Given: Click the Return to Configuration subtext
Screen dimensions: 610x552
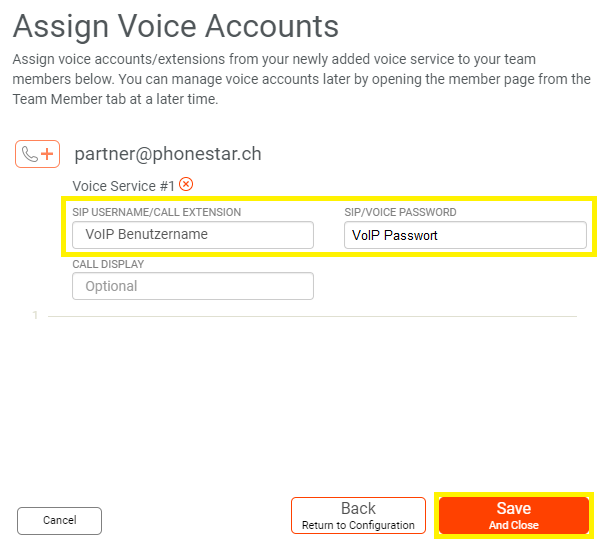Looking at the screenshot, I should click(x=358, y=525).
